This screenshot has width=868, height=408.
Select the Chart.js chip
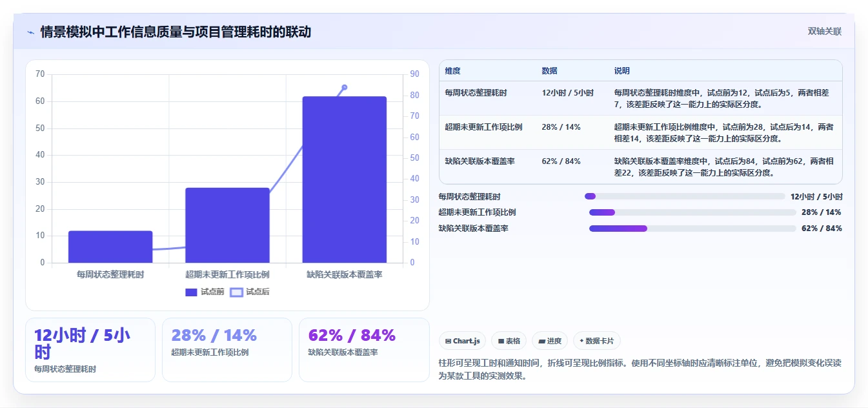(x=463, y=341)
